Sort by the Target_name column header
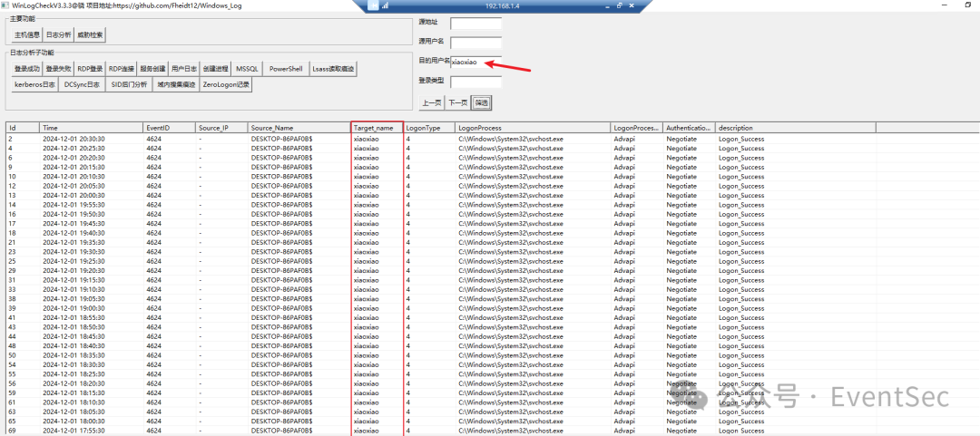The image size is (980, 436). (376, 128)
